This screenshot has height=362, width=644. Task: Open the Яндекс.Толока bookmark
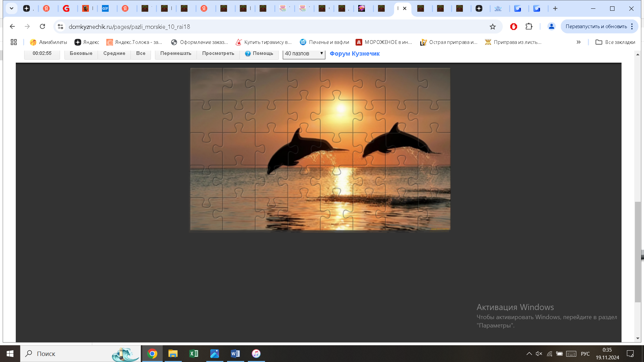tap(134, 42)
